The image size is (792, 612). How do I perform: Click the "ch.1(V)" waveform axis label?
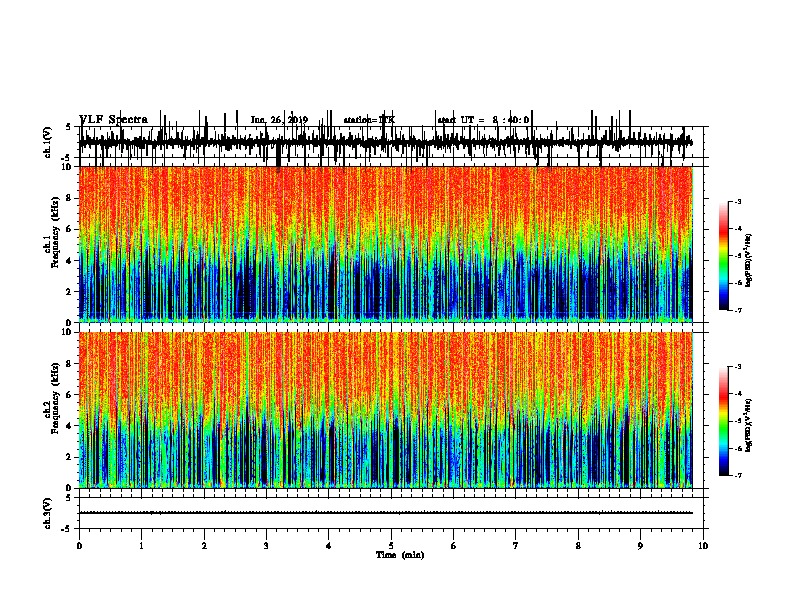coord(48,142)
